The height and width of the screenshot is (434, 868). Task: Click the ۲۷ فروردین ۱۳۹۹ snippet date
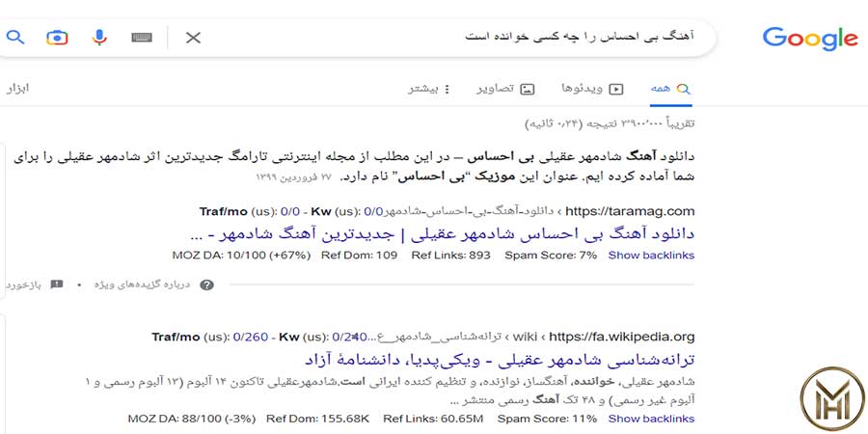pyautogui.click(x=293, y=177)
